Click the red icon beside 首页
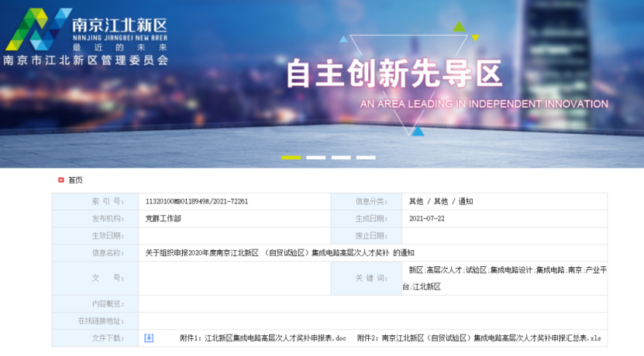The height and width of the screenshot is (356, 644). pyautogui.click(x=61, y=180)
